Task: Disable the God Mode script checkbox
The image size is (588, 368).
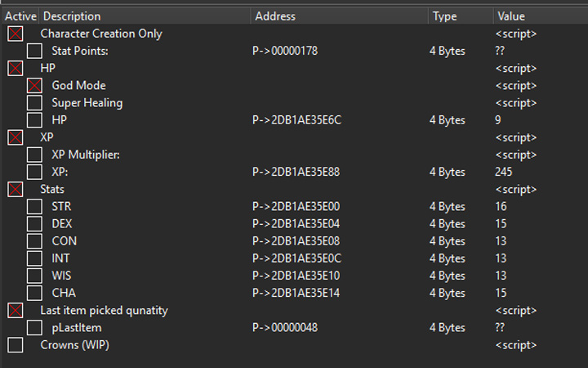Action: pyautogui.click(x=34, y=86)
